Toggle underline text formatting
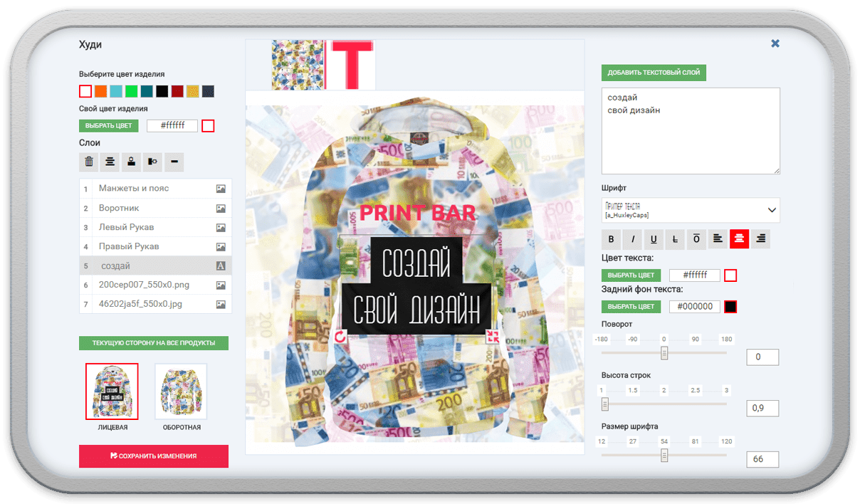 pos(654,239)
